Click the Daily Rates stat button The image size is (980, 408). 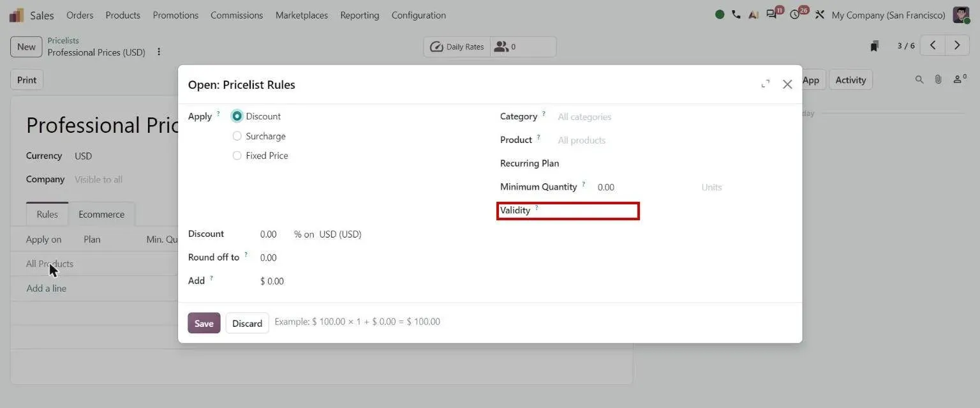click(x=457, y=47)
